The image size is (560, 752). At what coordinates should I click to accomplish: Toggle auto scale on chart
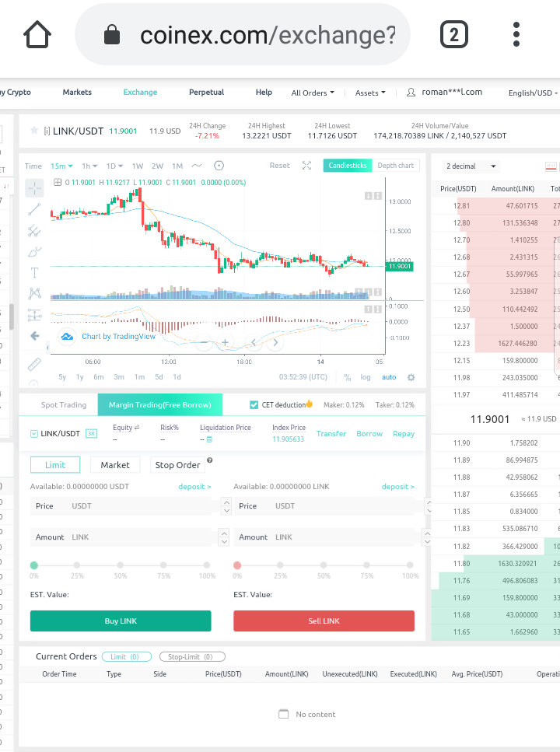coord(389,377)
